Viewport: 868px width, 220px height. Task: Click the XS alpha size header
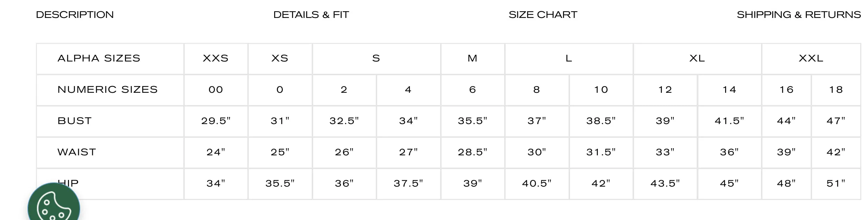click(280, 59)
